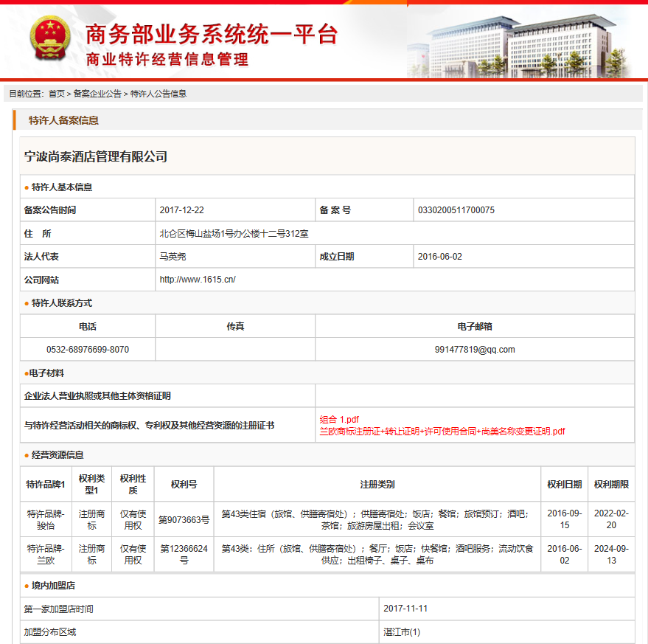Select phone number 0532-68976699-8070
Image resolution: width=648 pixels, height=644 pixels.
point(88,350)
